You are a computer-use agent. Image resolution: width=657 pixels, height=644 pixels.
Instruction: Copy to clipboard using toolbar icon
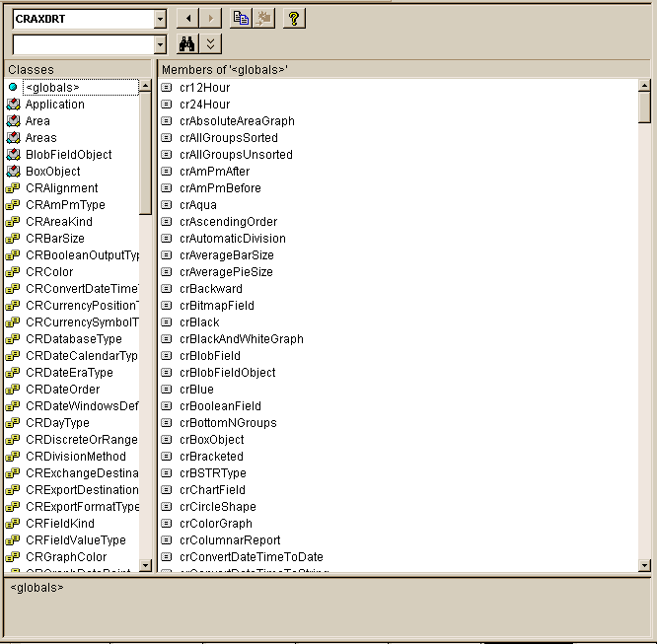241,19
